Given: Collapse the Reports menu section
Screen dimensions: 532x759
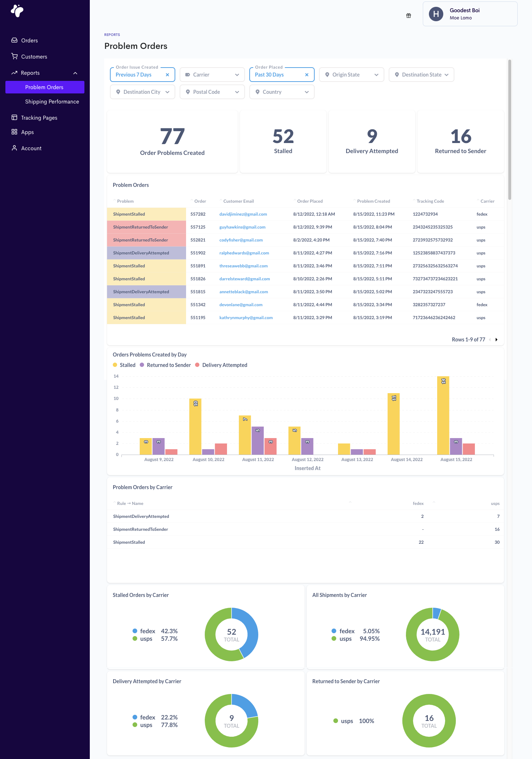Looking at the screenshot, I should tap(75, 73).
